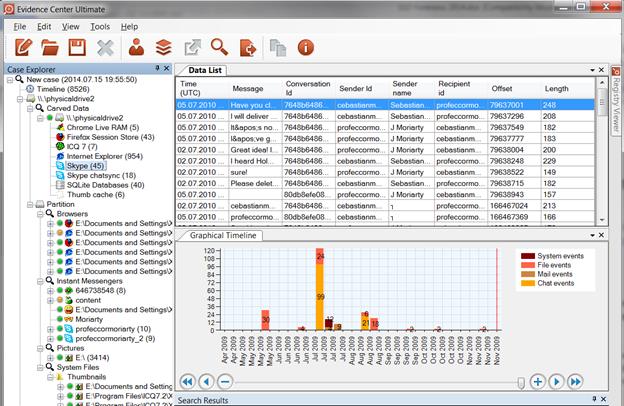The width and height of the screenshot is (624, 406).
Task: Open the Tools menu
Action: tap(100, 27)
